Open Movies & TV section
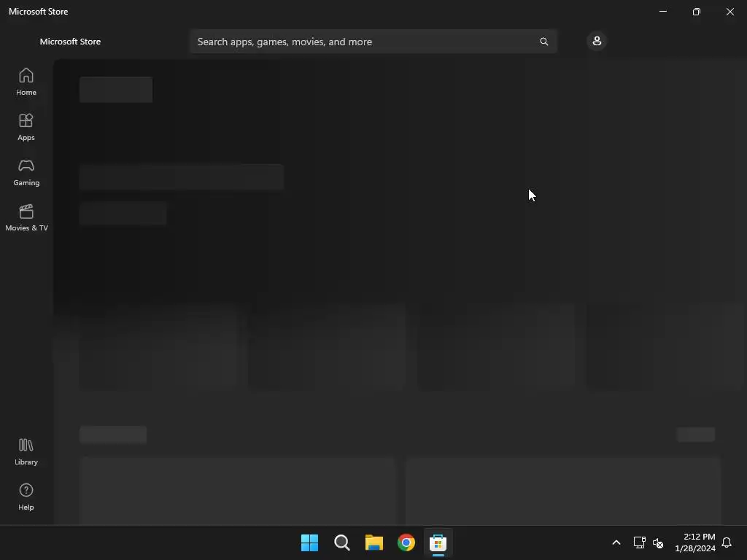Image resolution: width=747 pixels, height=560 pixels. pos(26,217)
